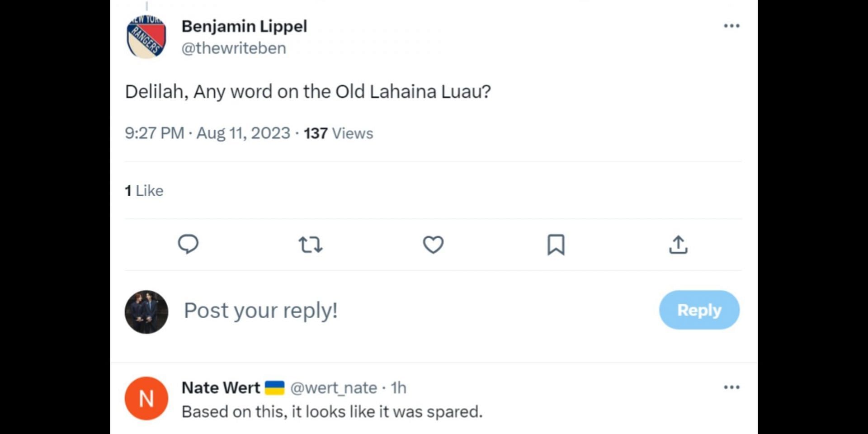View who liked via '1 Like'

click(x=144, y=191)
